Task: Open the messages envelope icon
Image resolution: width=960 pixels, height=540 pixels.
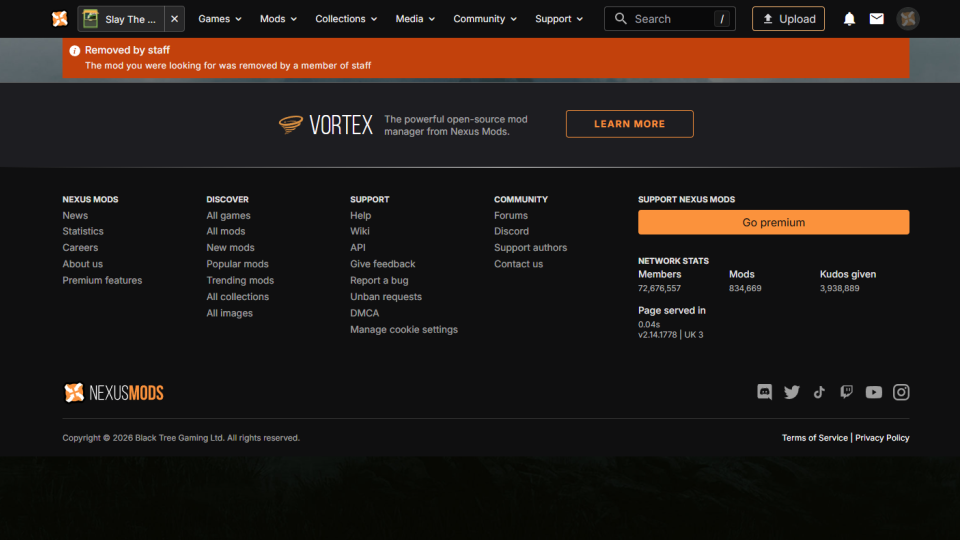Action: (x=876, y=19)
